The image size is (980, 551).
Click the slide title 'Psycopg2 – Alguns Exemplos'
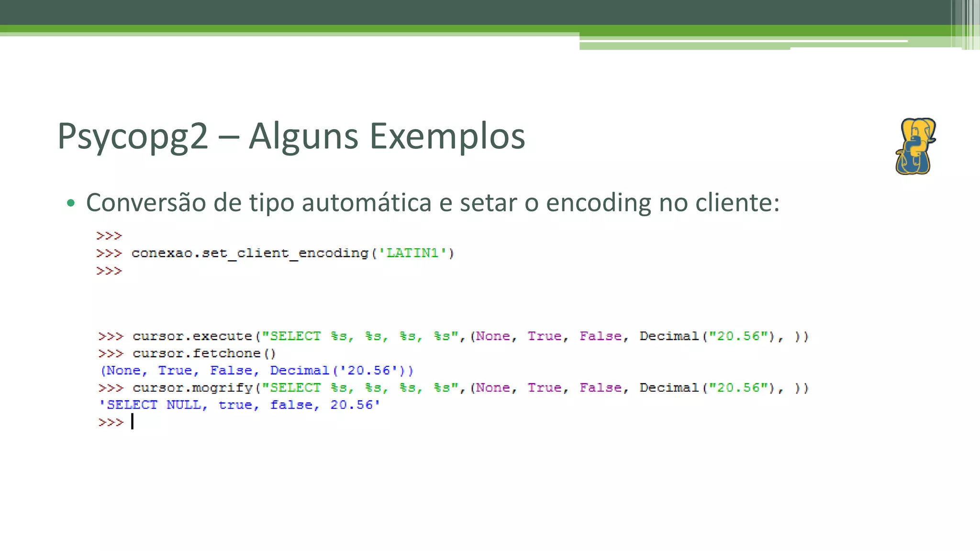coord(291,136)
